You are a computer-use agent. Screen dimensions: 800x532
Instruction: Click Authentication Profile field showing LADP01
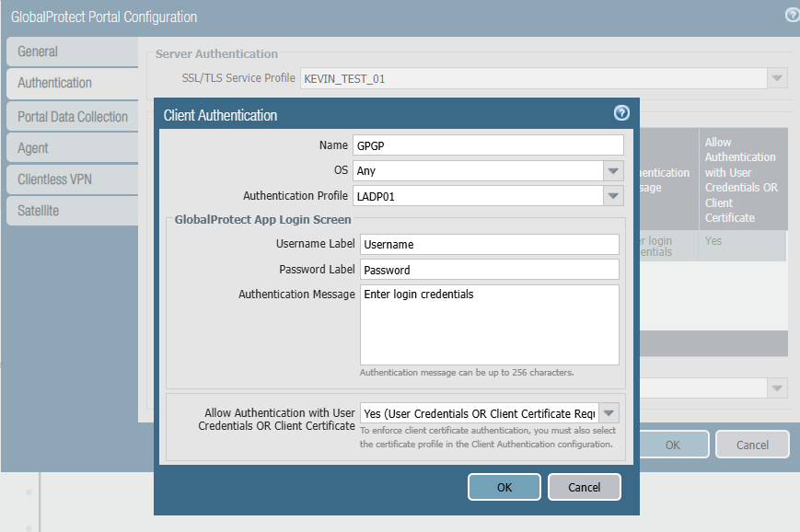478,196
